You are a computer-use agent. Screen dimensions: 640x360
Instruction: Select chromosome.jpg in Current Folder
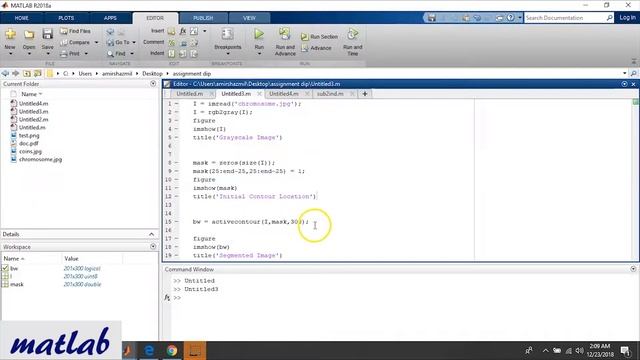(x=40, y=160)
